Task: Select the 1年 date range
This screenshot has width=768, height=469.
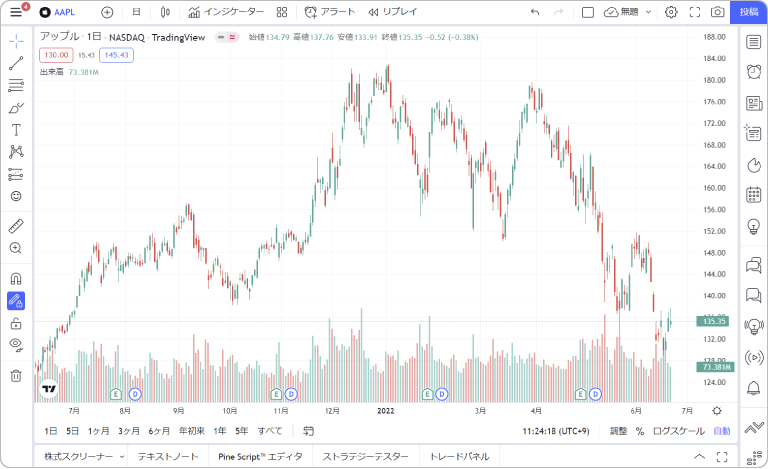Action: (x=220, y=431)
